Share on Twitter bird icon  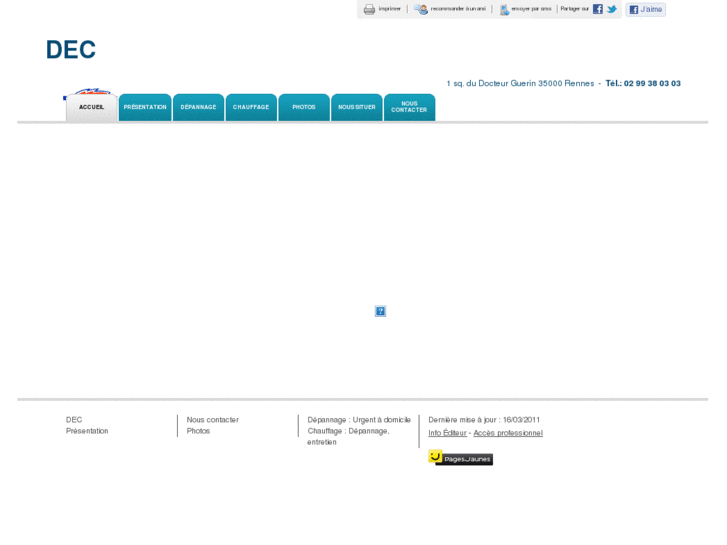(612, 9)
